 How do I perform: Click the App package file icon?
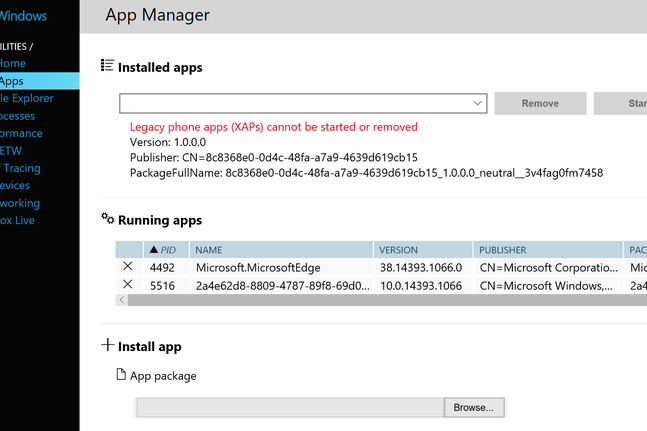[x=121, y=374]
